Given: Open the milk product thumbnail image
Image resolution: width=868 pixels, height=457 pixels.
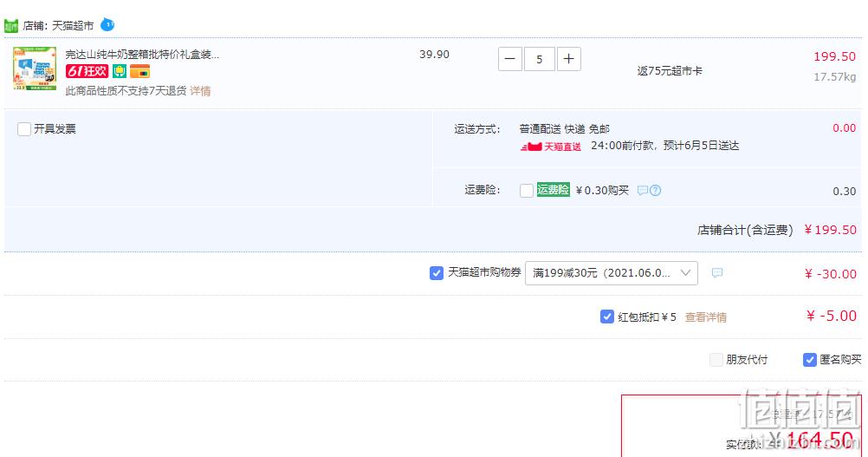Looking at the screenshot, I should point(35,69).
